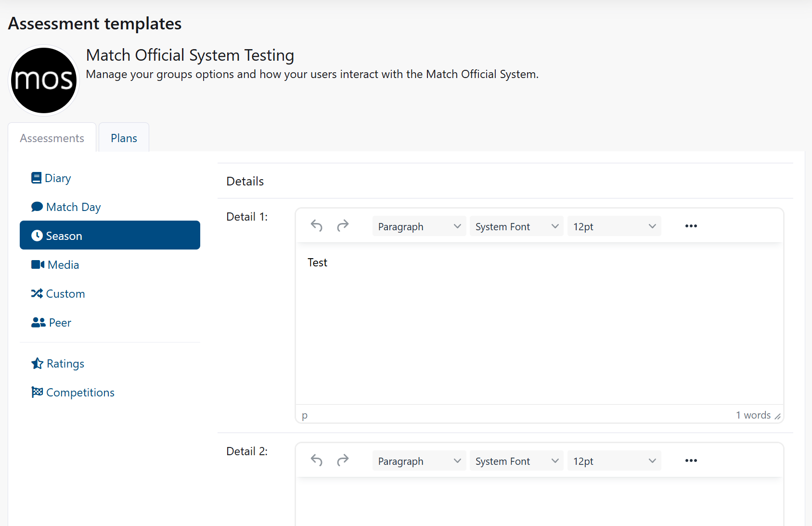Click the redo arrow in Detail 1 editor
Viewport: 812px width, 526px height.
point(343,226)
